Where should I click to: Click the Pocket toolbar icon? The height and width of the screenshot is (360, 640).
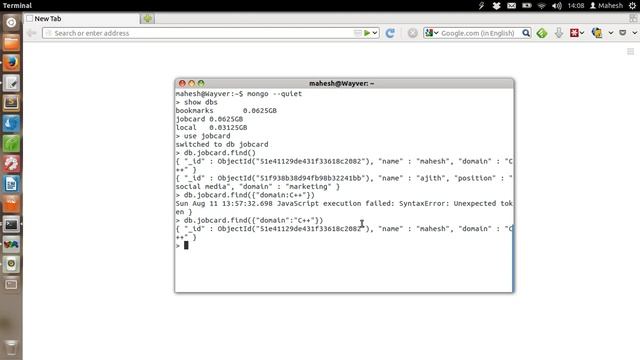pyautogui.click(x=623, y=33)
